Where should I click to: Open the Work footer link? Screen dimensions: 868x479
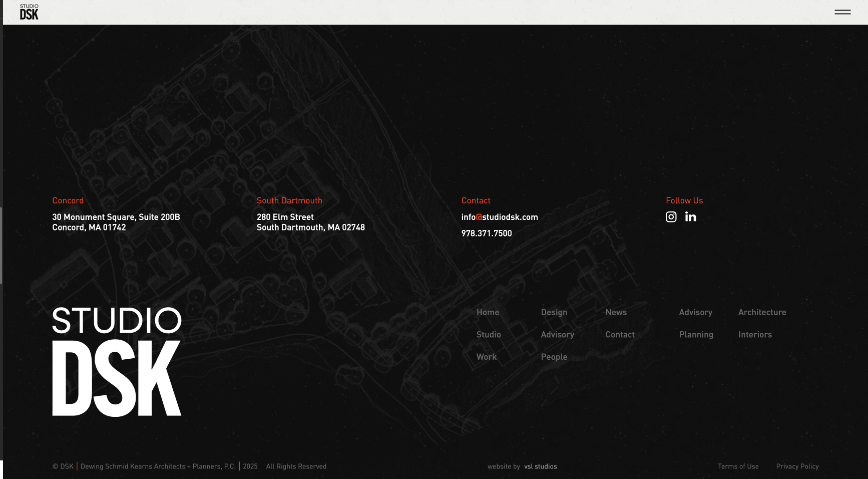pos(487,357)
